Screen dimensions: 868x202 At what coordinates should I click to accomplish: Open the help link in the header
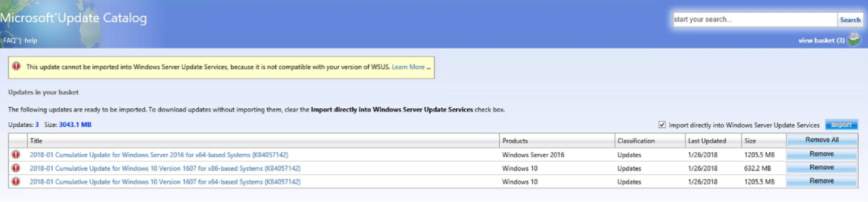tap(31, 40)
